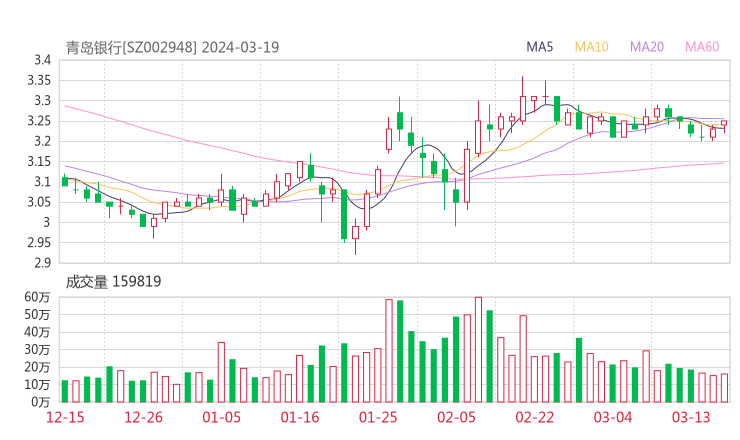740x440 pixels.
Task: Click the 60万 volume axis label
Action: coord(37,297)
